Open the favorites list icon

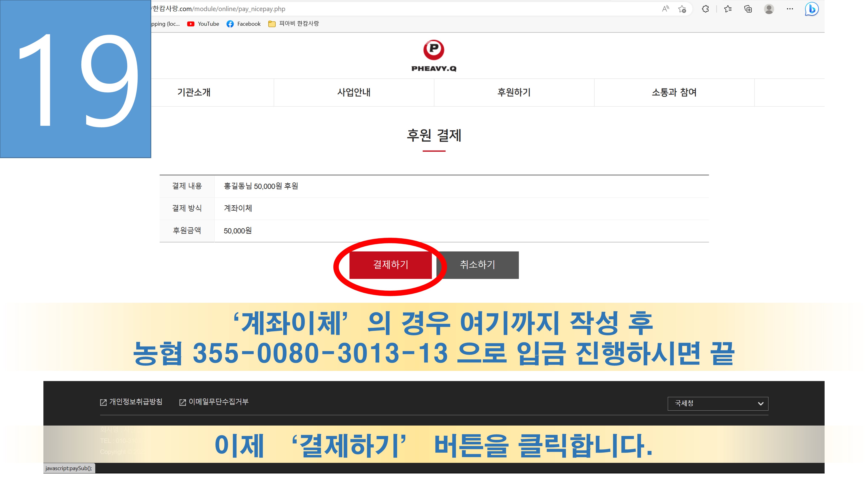728,9
